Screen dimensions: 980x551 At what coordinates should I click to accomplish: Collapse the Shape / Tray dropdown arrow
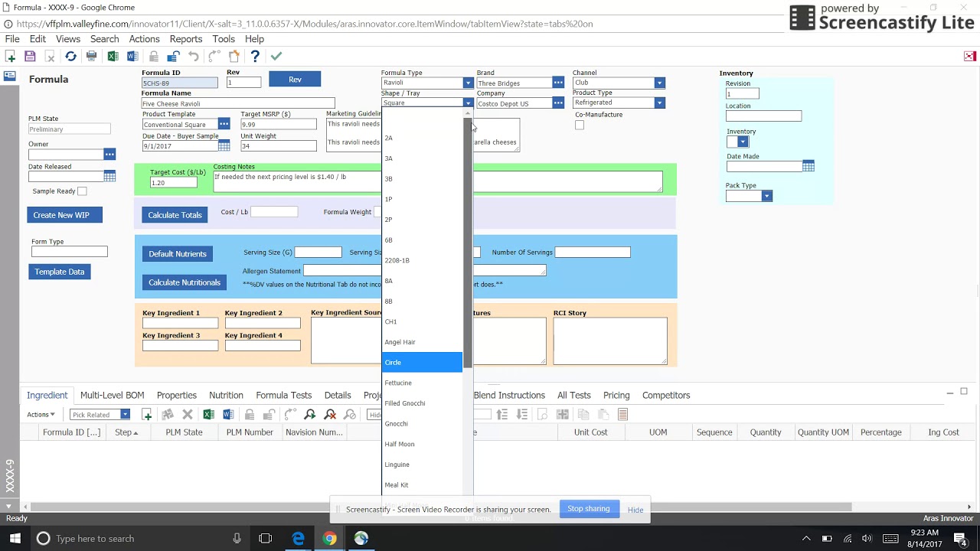(468, 103)
